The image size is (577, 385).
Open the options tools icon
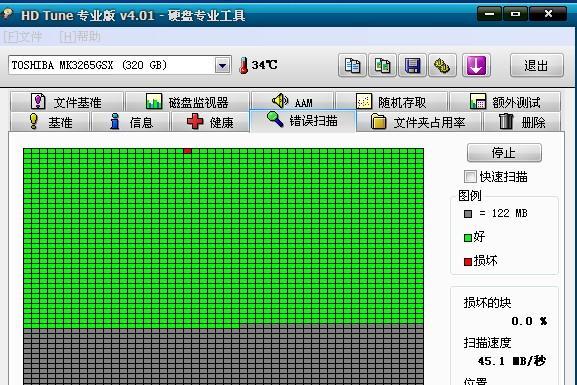[442, 66]
